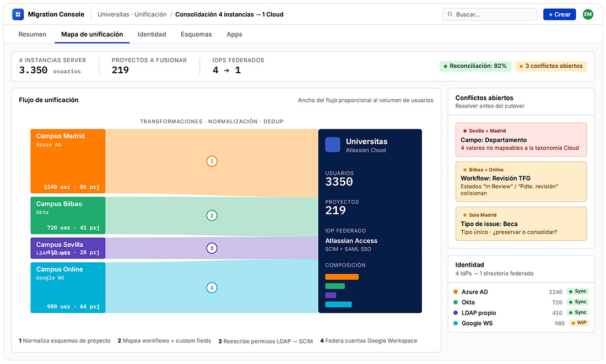Open the Campo: Departamento conflict card
The height and width of the screenshot is (364, 606).
pyautogui.click(x=521, y=139)
